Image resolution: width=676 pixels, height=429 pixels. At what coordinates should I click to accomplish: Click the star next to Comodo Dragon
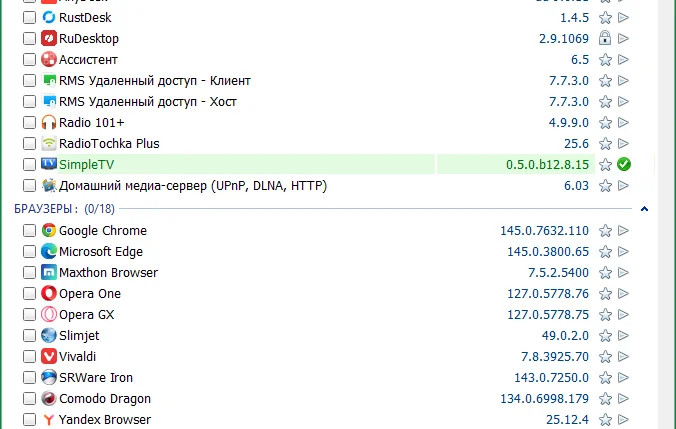[x=605, y=399]
